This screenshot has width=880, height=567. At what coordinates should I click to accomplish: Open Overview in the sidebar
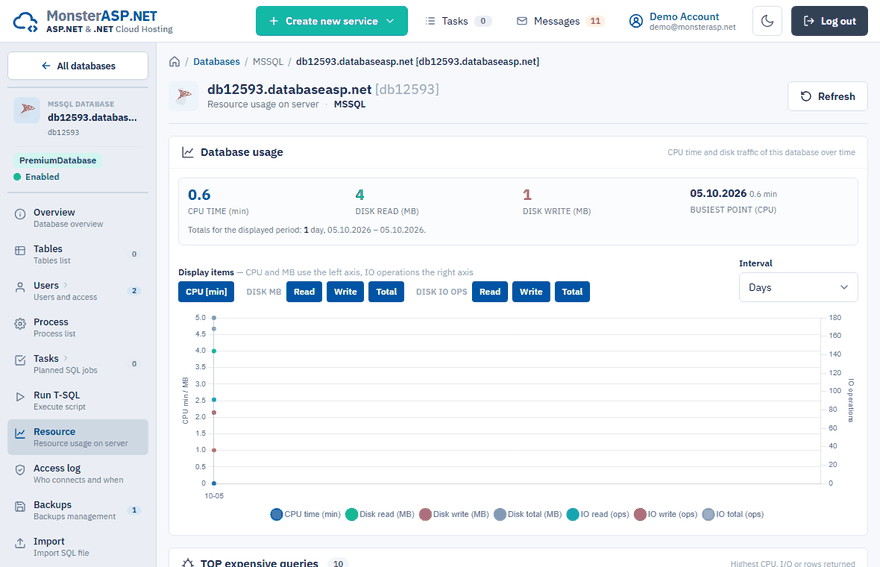coord(78,217)
